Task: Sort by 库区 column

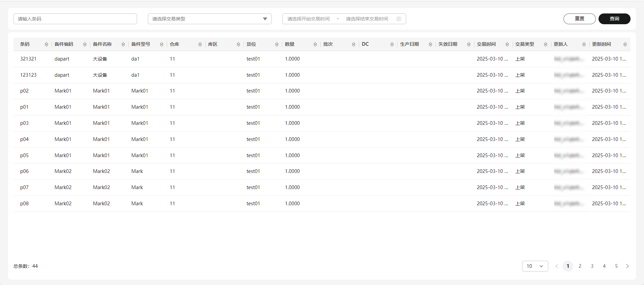Action: [x=238, y=44]
